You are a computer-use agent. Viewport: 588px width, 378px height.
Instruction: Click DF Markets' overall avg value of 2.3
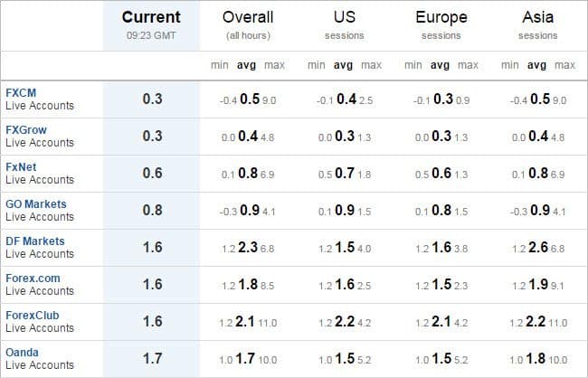click(248, 247)
